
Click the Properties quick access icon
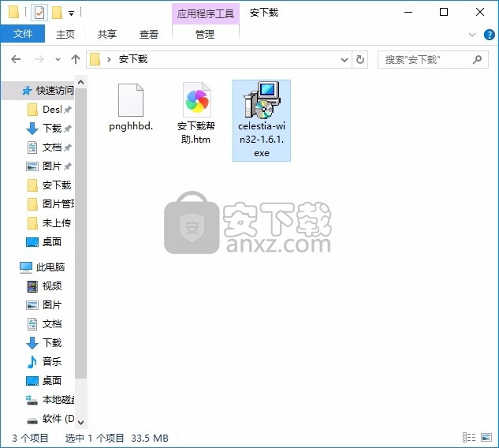tap(39, 13)
